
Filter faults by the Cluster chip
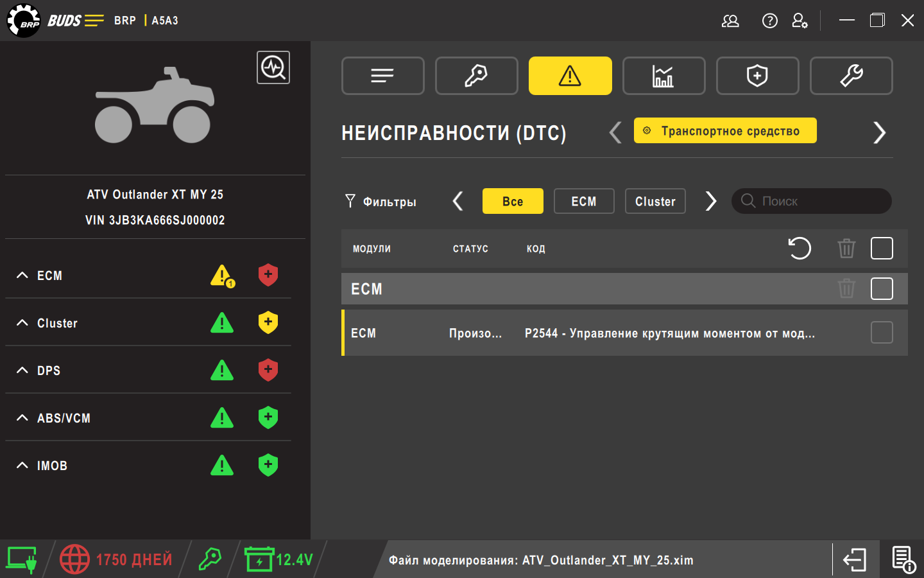click(x=655, y=201)
